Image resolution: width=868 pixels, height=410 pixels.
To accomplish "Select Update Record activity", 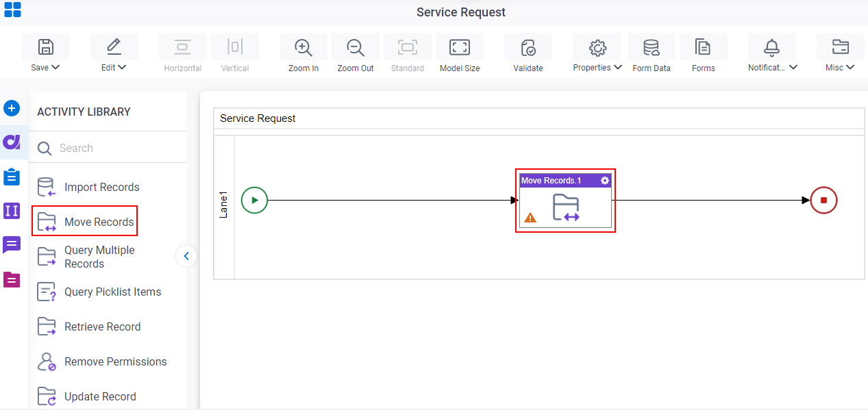I will [x=86, y=396].
